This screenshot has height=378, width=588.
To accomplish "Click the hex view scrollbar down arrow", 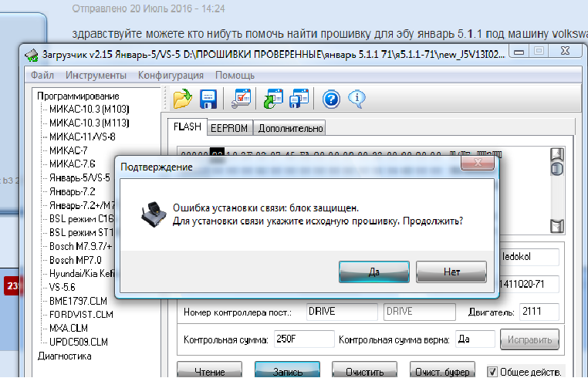I will pos(557,226).
